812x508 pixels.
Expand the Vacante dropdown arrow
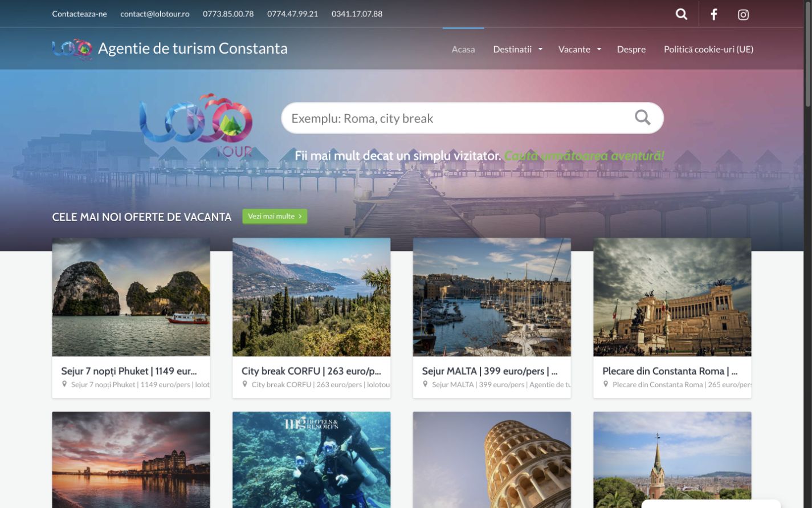(599, 49)
